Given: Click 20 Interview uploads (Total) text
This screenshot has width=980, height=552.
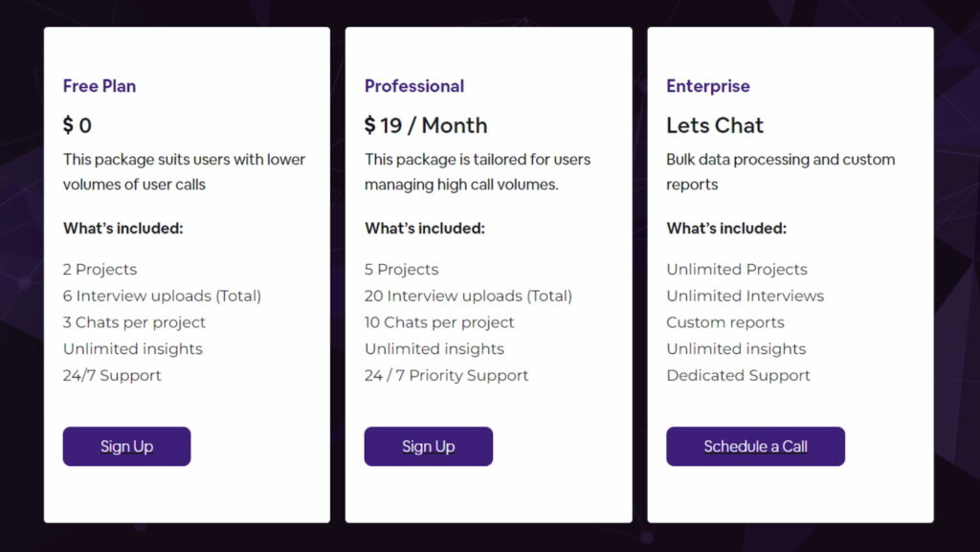Looking at the screenshot, I should click(468, 297).
